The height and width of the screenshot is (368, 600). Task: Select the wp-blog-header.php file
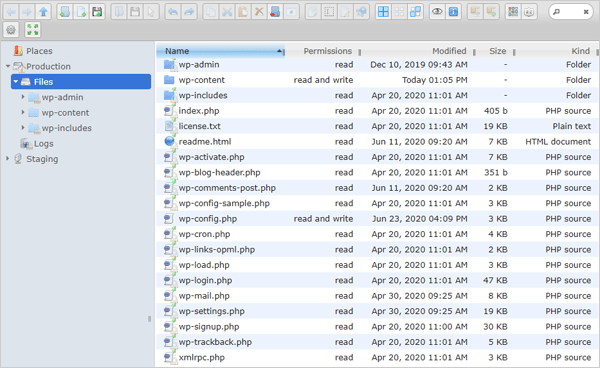click(377, 173)
